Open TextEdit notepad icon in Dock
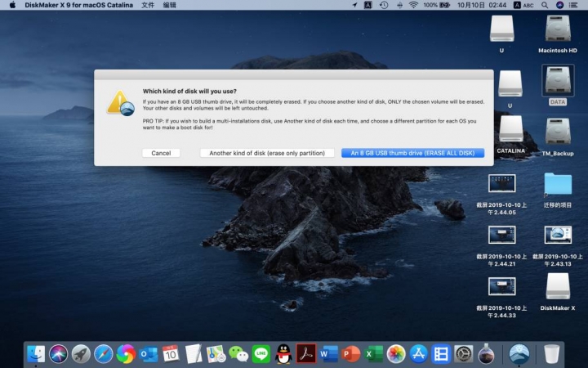Image resolution: width=588 pixels, height=368 pixels. pos(194,354)
